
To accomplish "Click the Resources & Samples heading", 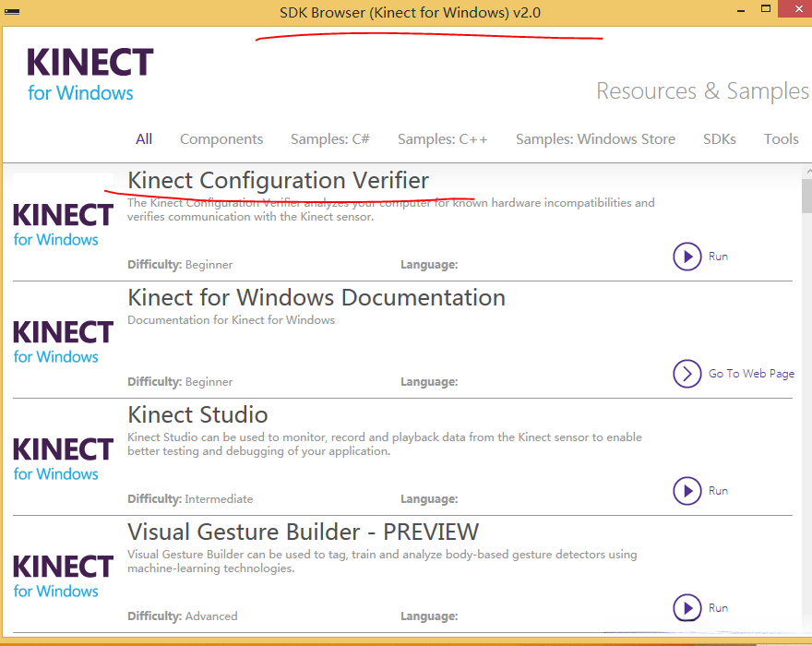I will pyautogui.click(x=702, y=91).
